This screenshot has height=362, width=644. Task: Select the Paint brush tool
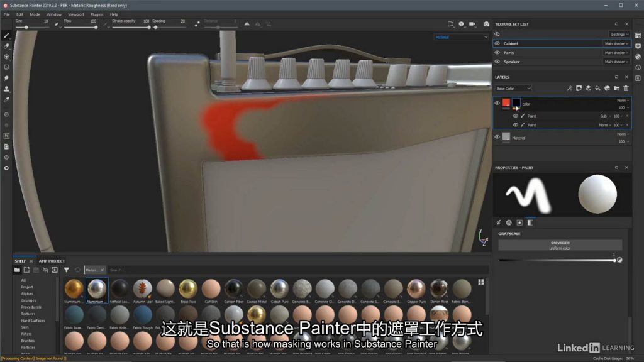6,36
